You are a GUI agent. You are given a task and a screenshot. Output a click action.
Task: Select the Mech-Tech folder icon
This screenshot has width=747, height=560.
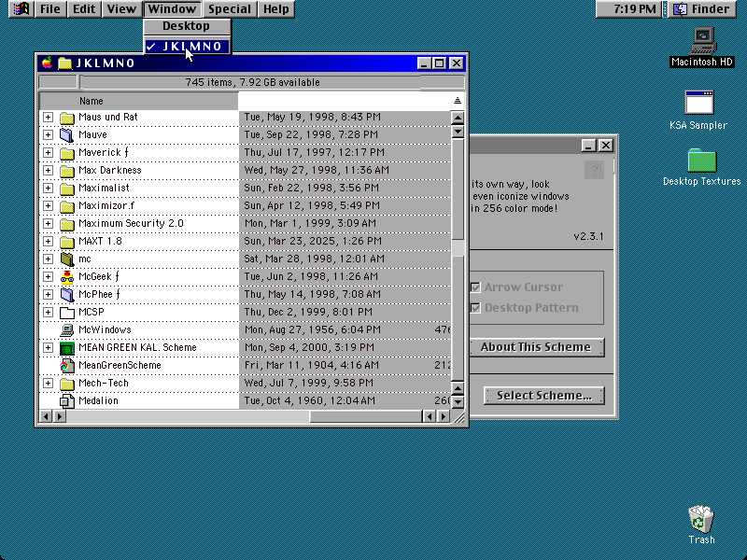pos(67,384)
